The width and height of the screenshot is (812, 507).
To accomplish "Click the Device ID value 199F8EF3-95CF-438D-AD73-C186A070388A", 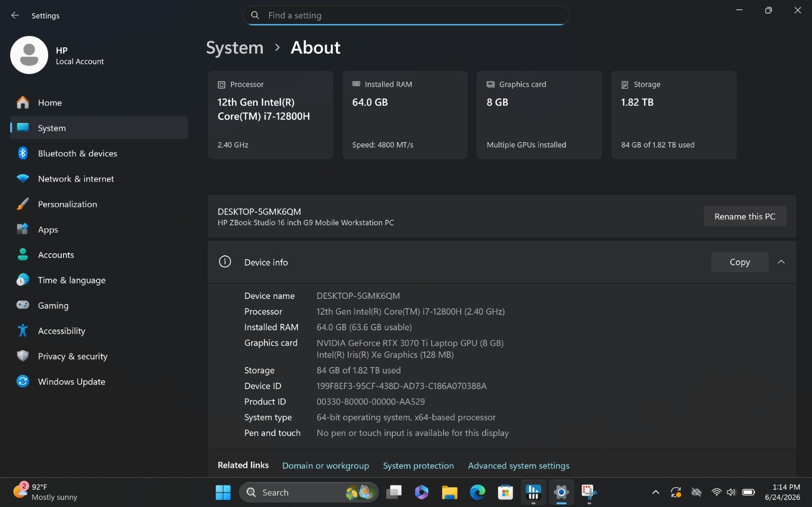I will click(401, 386).
